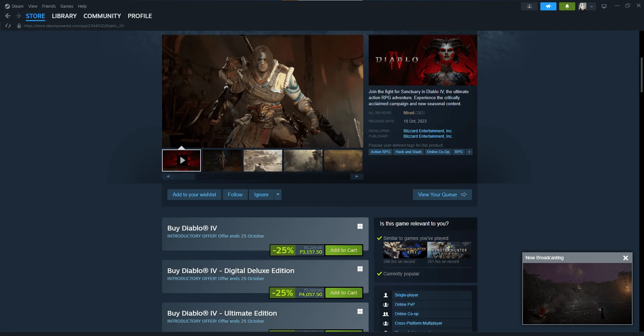Image resolution: width=644 pixels, height=336 pixels.
Task: Click the Steam logo menu
Action: click(7, 6)
